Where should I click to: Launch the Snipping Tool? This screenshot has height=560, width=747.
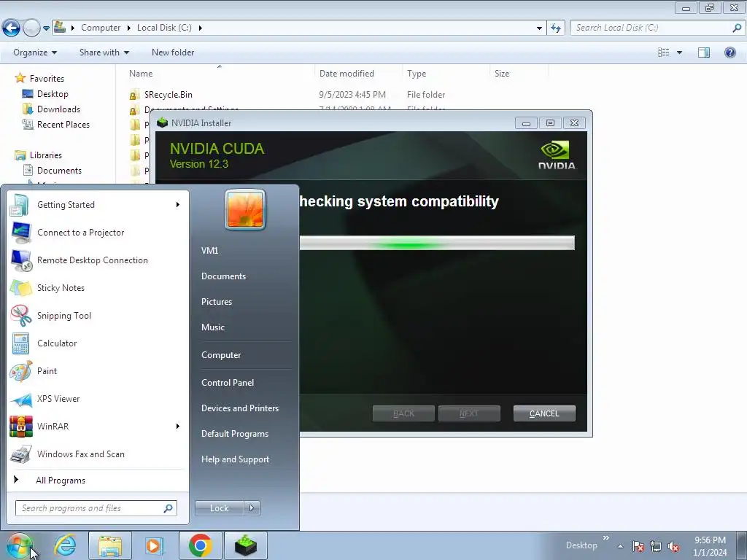click(98, 315)
